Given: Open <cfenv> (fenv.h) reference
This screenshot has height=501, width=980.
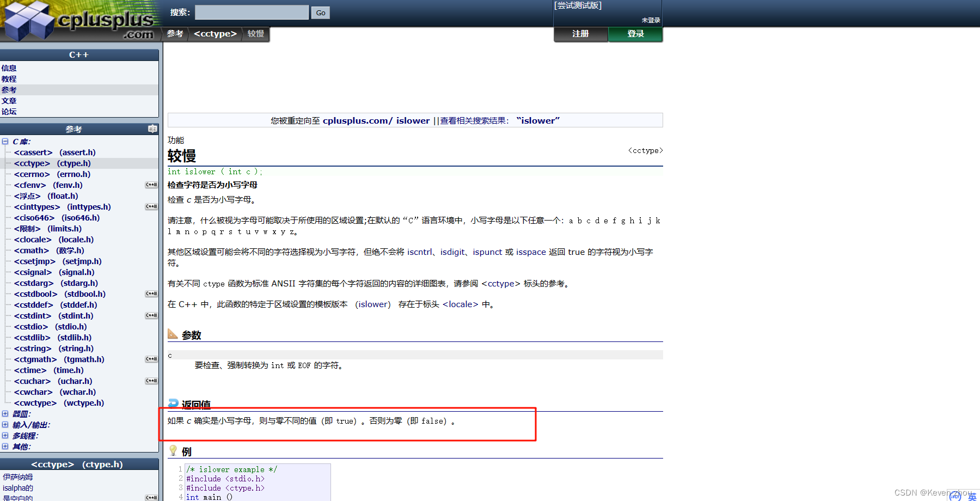Looking at the screenshot, I should tap(48, 185).
